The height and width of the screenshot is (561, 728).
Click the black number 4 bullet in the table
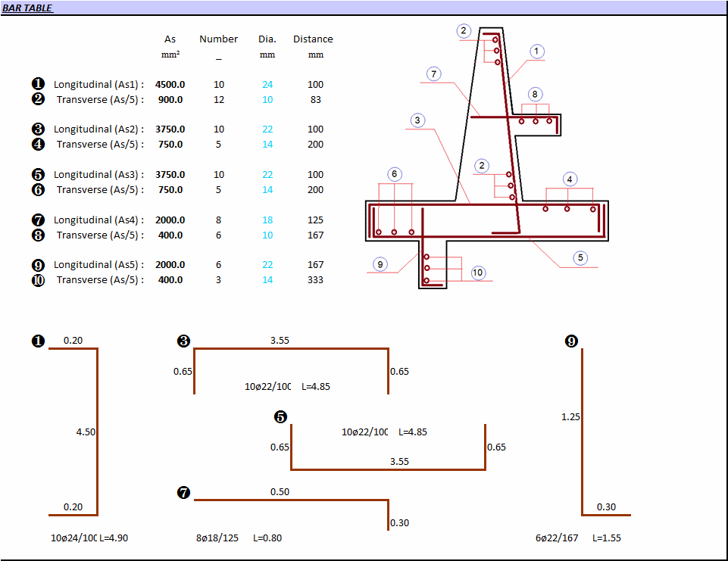click(39, 145)
